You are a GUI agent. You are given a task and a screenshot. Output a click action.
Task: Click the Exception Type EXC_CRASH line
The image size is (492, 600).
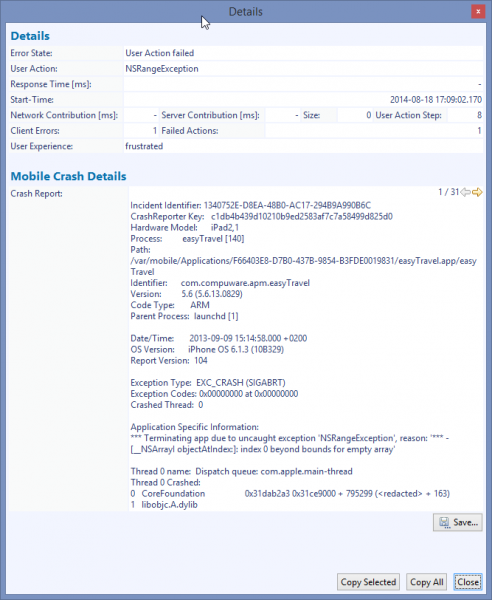pos(208,383)
